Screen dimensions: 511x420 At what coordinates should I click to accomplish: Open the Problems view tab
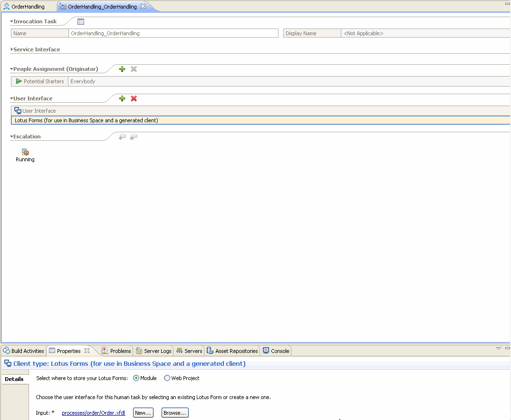[116, 351]
